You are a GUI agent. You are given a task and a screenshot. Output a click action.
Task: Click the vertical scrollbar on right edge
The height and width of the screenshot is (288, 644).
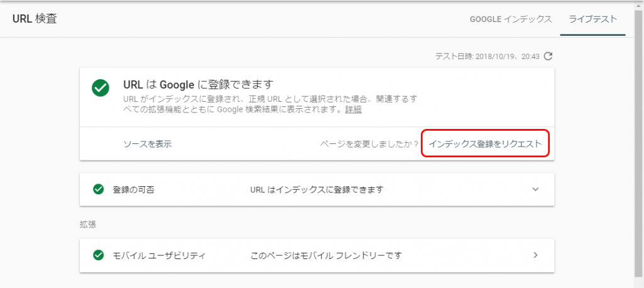[640, 144]
